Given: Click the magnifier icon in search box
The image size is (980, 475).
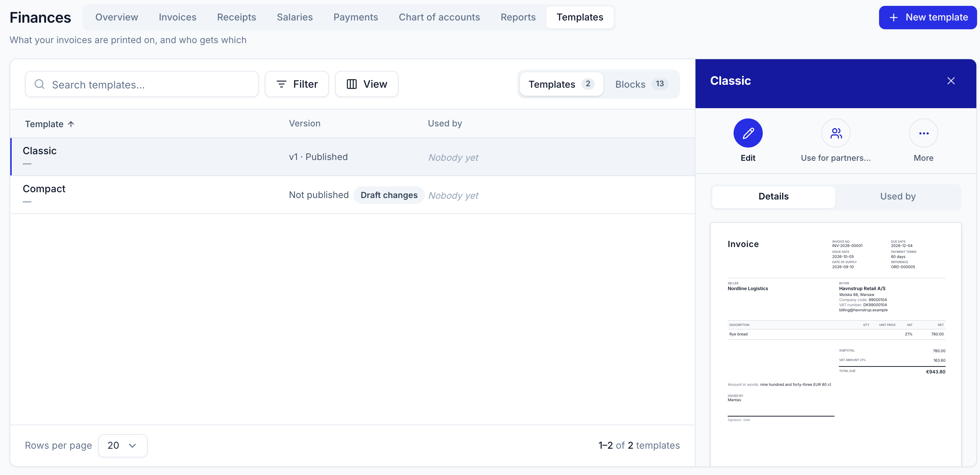Looking at the screenshot, I should pyautogui.click(x=39, y=84).
